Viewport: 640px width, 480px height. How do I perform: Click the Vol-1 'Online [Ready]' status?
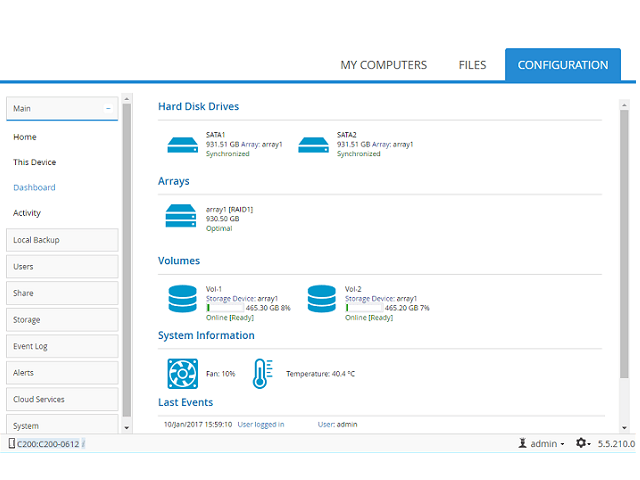[230, 318]
